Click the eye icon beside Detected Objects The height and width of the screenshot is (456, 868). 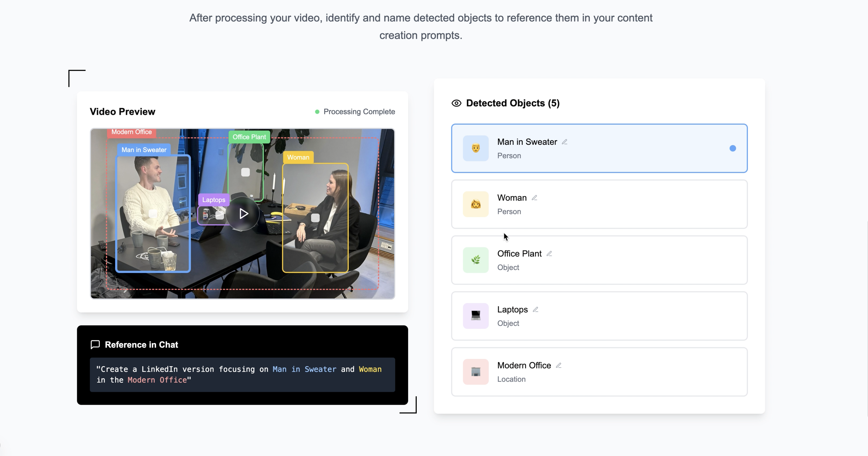tap(456, 103)
